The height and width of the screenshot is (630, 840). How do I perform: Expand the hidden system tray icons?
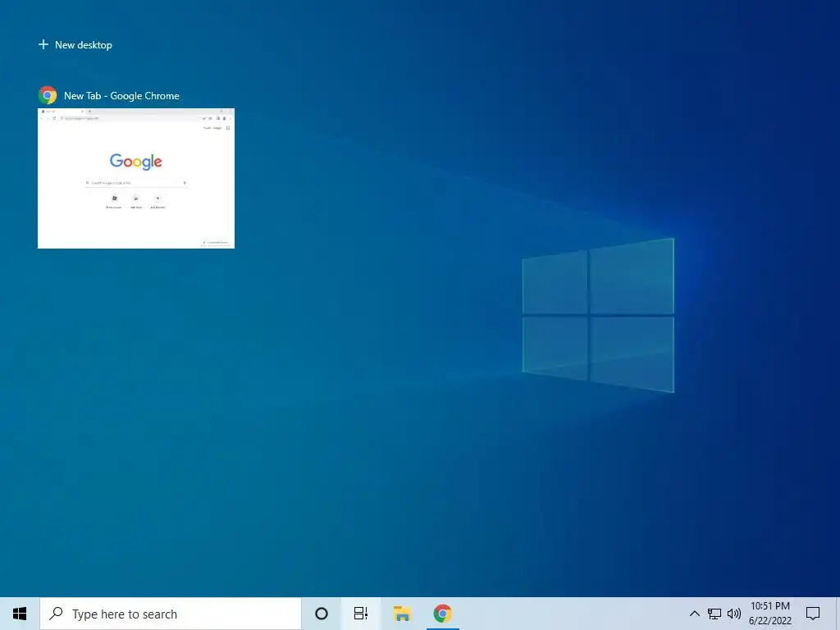[694, 614]
